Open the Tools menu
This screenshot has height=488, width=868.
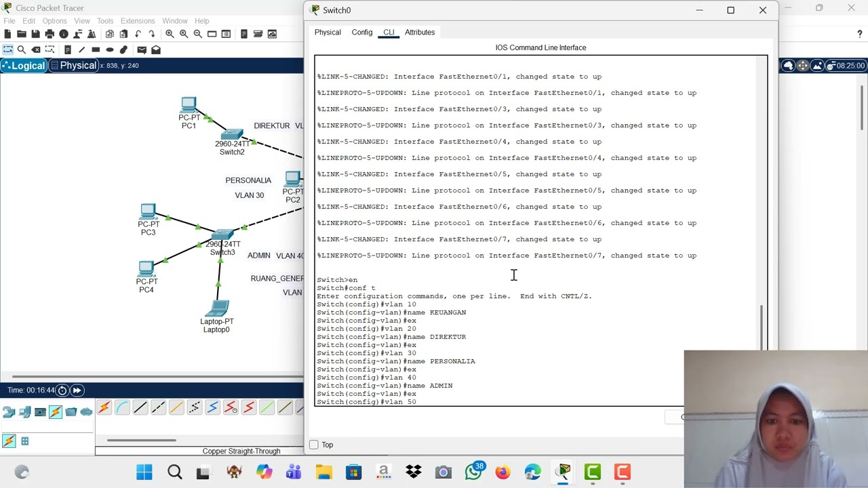tap(105, 21)
